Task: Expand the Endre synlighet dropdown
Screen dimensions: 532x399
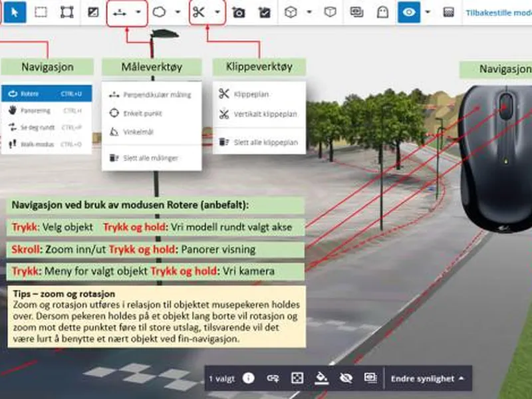Action: (427, 378)
